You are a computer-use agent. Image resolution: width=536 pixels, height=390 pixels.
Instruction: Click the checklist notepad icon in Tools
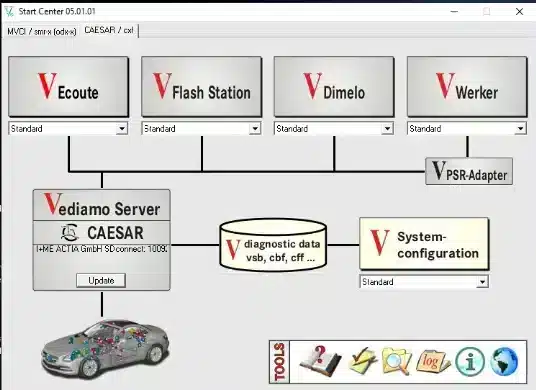(x=362, y=361)
